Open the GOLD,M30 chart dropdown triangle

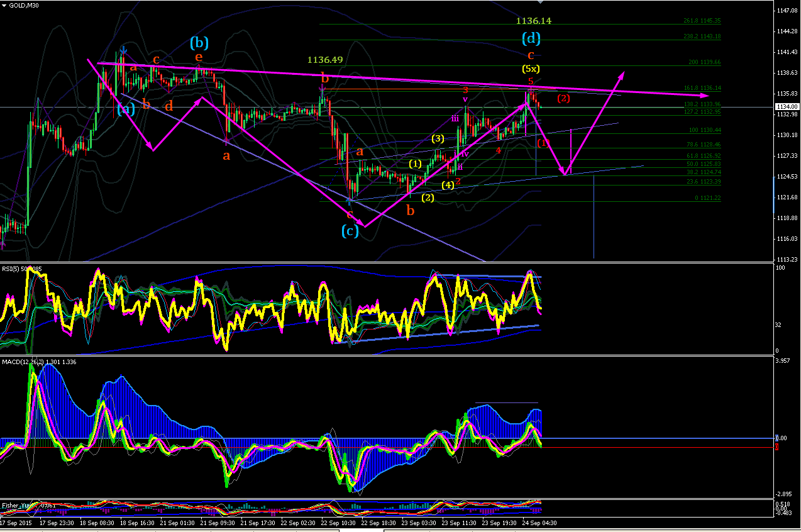tap(5, 6)
